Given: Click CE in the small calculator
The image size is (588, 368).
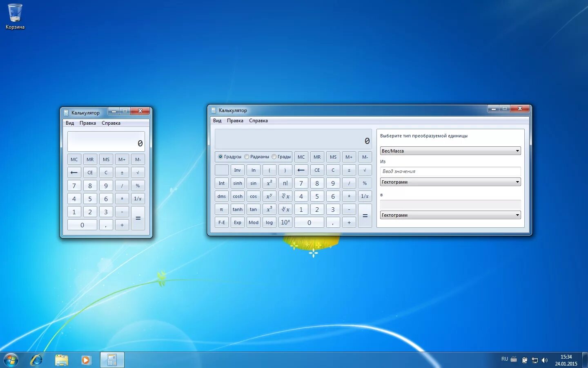Looking at the screenshot, I should [x=90, y=173].
